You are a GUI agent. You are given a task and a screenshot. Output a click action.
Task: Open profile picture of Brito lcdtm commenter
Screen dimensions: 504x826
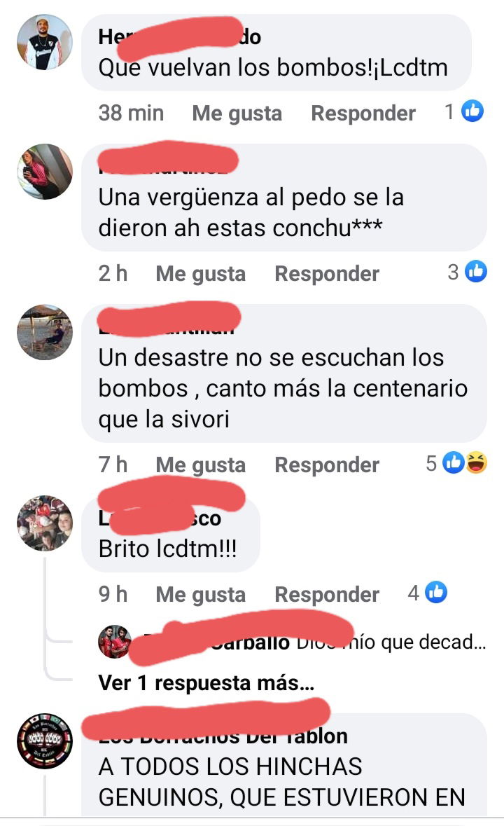pyautogui.click(x=45, y=523)
